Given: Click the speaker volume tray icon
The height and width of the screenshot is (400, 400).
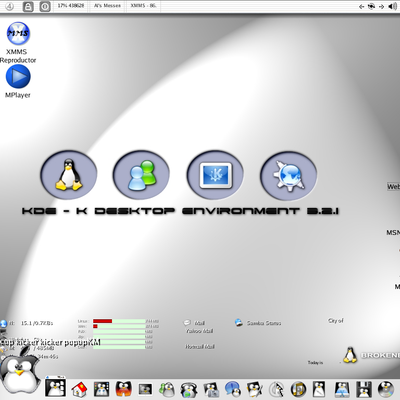Looking at the screenshot, I should point(392,6).
